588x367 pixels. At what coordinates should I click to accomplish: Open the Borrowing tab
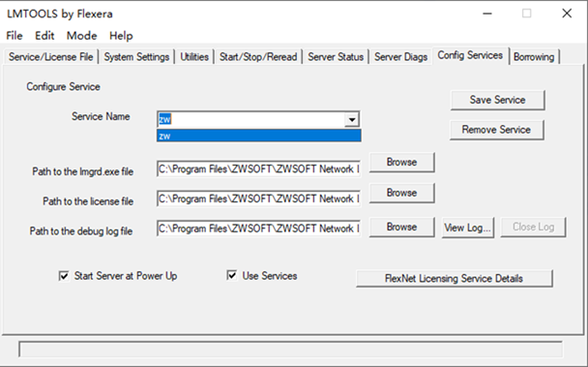534,57
